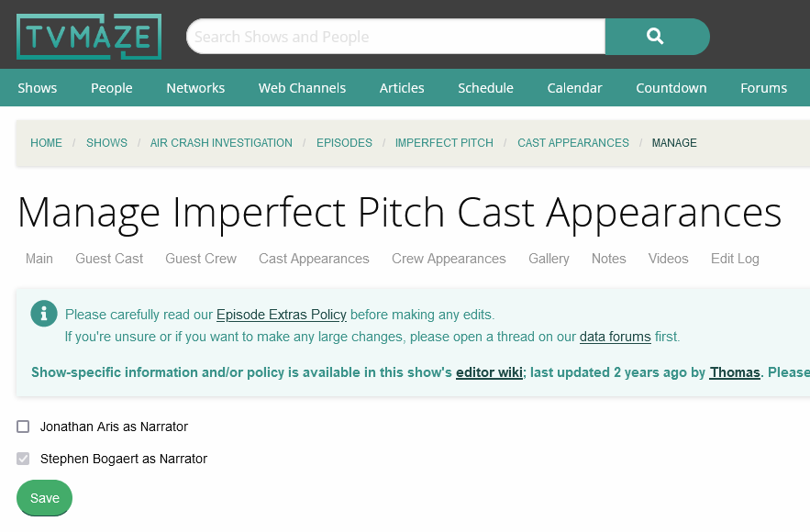Select the Gallery tab

[549, 259]
